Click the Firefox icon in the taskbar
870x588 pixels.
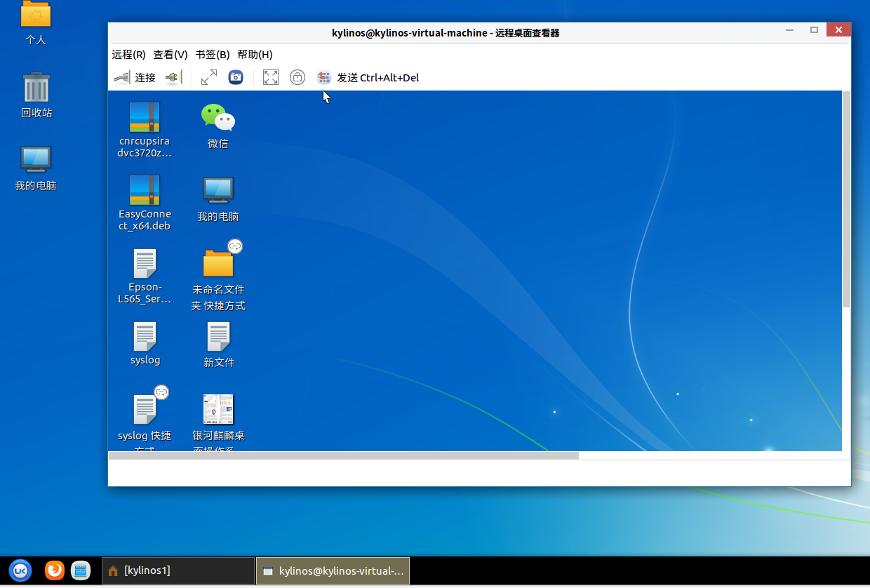(x=55, y=570)
